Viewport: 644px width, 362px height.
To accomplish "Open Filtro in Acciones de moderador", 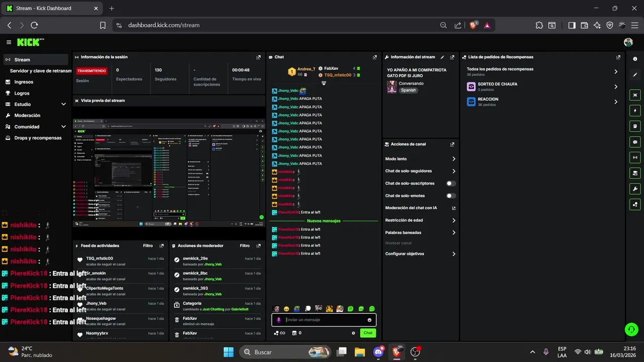I will (245, 246).
